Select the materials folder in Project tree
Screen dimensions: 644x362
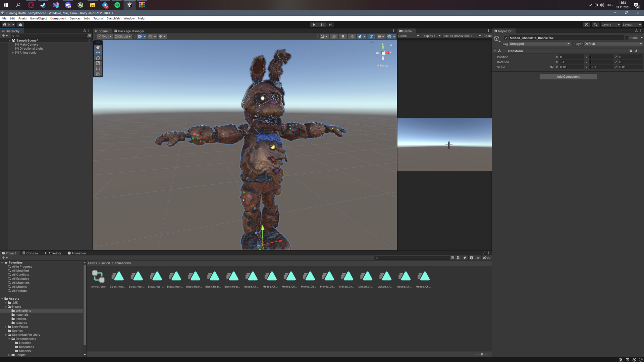pyautogui.click(x=22, y=315)
